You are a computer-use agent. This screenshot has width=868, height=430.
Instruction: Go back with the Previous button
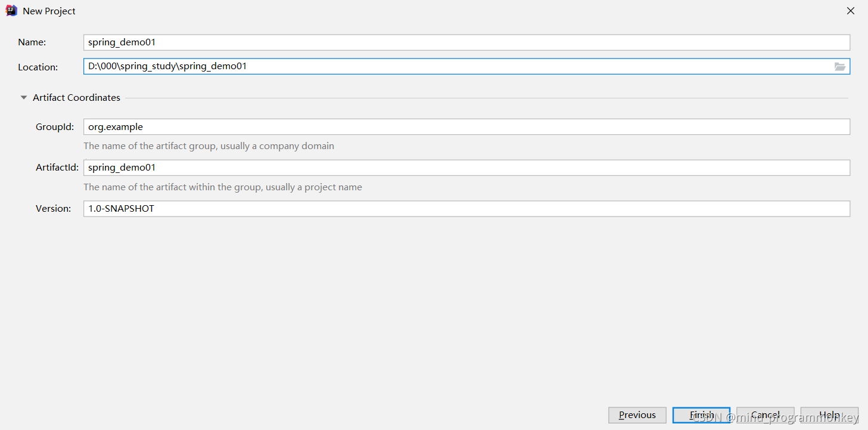pyautogui.click(x=637, y=415)
